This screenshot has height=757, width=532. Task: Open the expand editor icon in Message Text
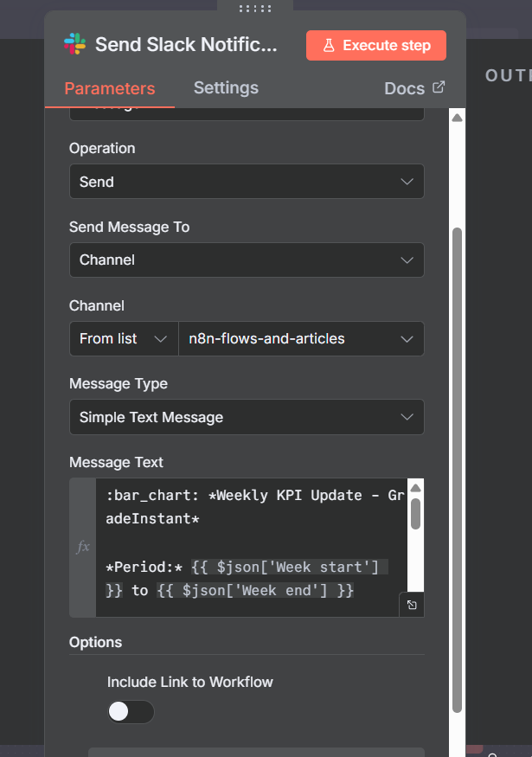(x=412, y=605)
